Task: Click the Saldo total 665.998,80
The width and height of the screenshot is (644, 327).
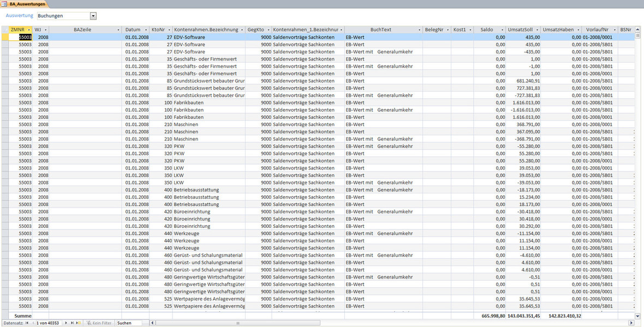Action: (x=492, y=316)
